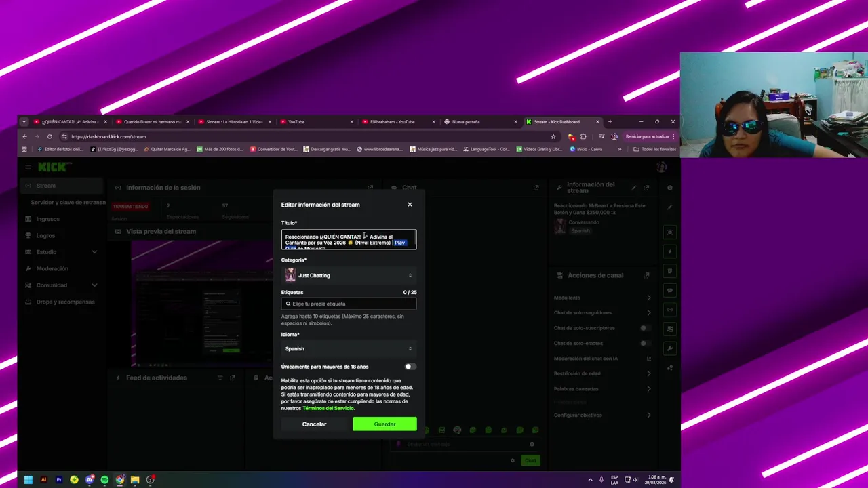Pop out the Información del stream panel
Image resolution: width=868 pixels, height=488 pixels.
[646, 188]
